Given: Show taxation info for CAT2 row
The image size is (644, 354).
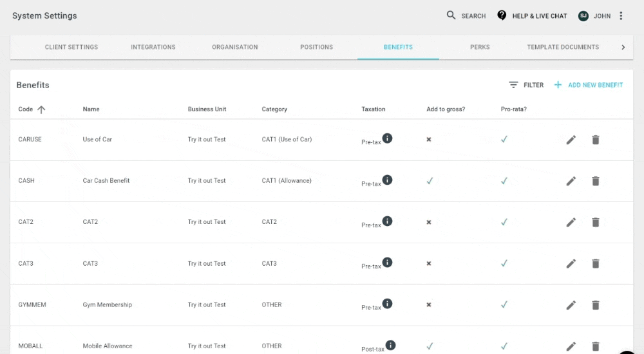Looking at the screenshot, I should click(x=387, y=221).
